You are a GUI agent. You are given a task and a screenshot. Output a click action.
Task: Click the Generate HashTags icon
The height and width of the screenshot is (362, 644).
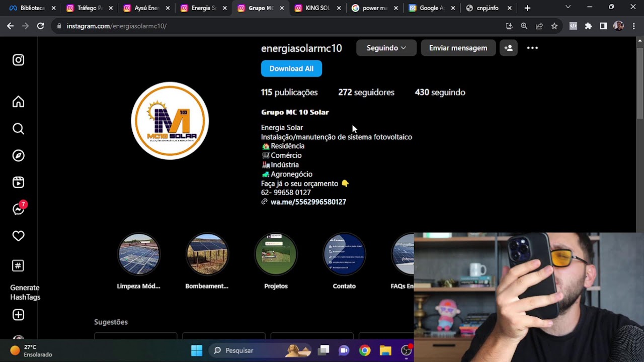point(18,265)
